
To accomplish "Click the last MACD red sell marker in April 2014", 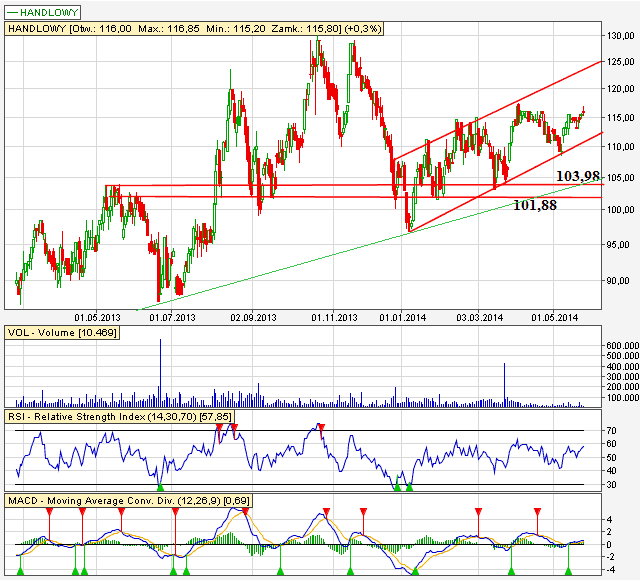I will pos(538,511).
